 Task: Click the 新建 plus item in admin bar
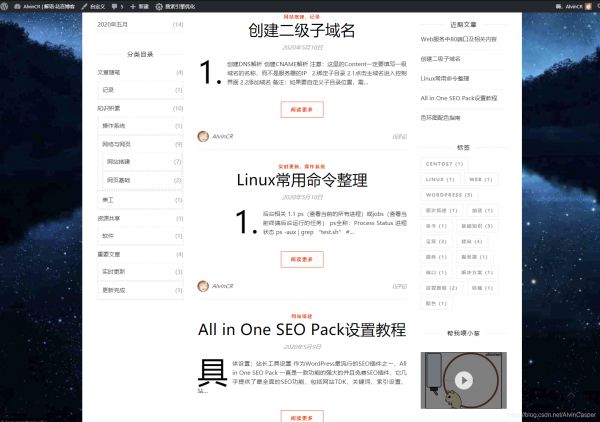pos(139,7)
